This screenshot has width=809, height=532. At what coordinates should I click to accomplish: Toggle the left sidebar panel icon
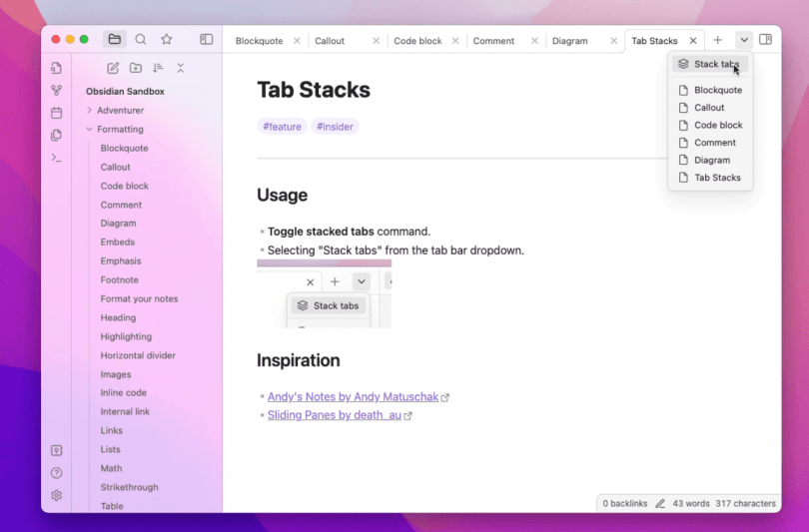coord(207,39)
